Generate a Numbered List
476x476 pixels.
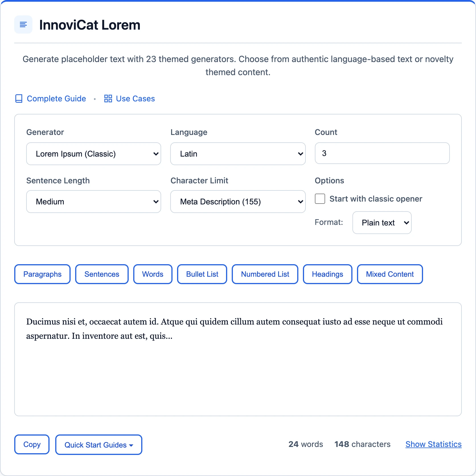coord(265,274)
